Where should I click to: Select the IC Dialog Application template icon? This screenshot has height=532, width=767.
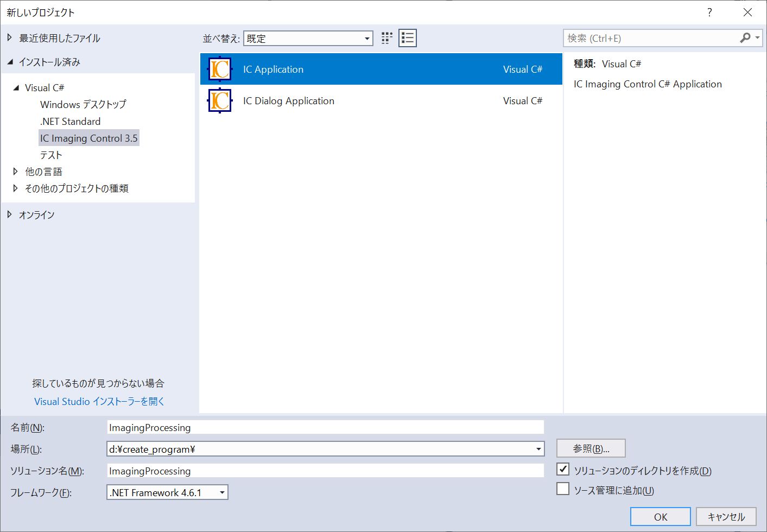[x=220, y=101]
